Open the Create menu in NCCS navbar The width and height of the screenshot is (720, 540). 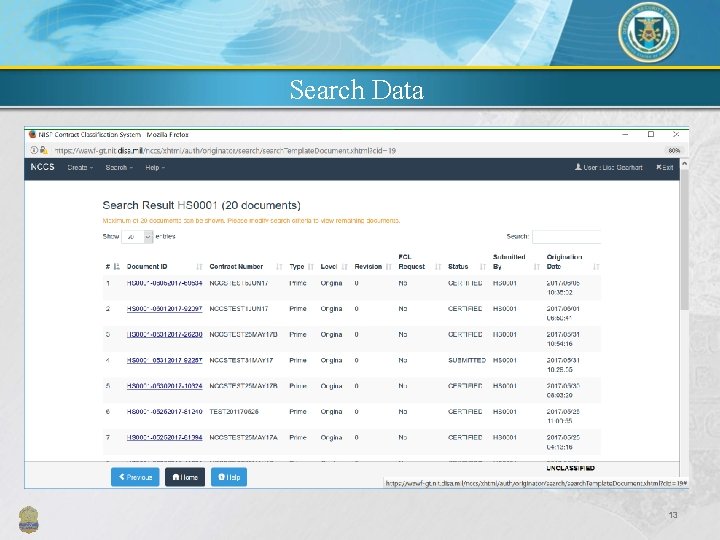tap(80, 168)
